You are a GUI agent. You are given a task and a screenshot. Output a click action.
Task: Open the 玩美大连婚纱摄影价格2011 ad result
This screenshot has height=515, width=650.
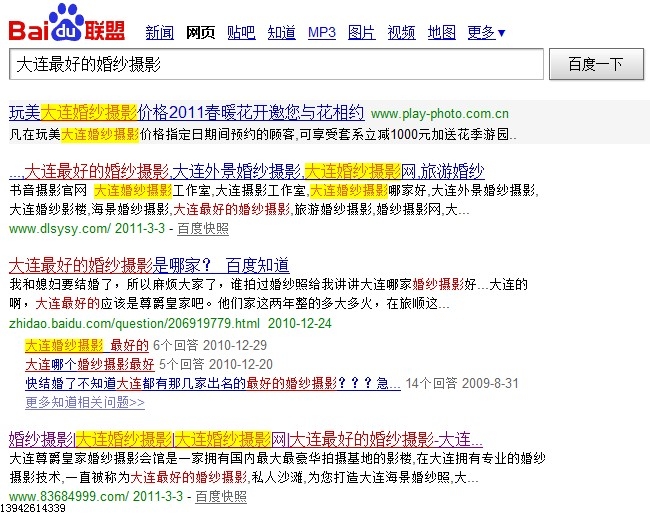tap(187, 113)
